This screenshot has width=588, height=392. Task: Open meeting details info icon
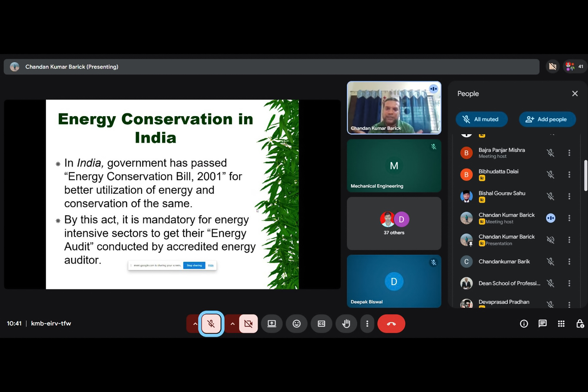point(524,324)
